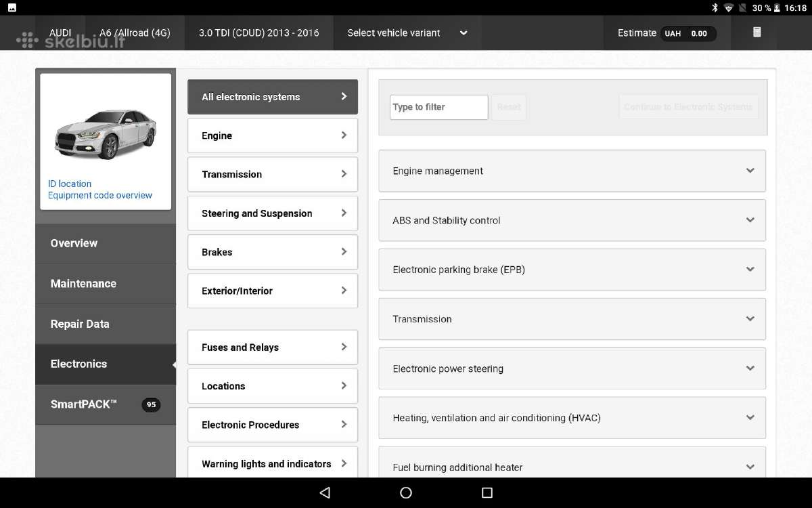Expand the HVAC section
The height and width of the screenshot is (508, 812).
coord(572,418)
